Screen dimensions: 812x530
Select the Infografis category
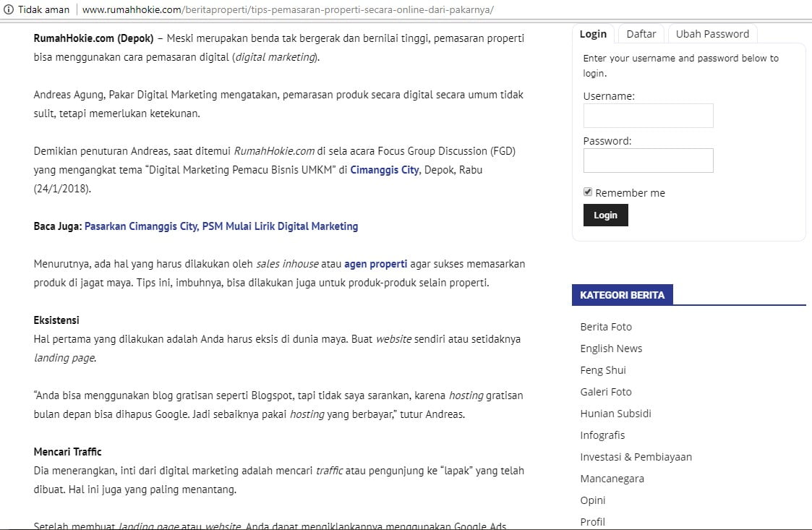[x=602, y=435]
